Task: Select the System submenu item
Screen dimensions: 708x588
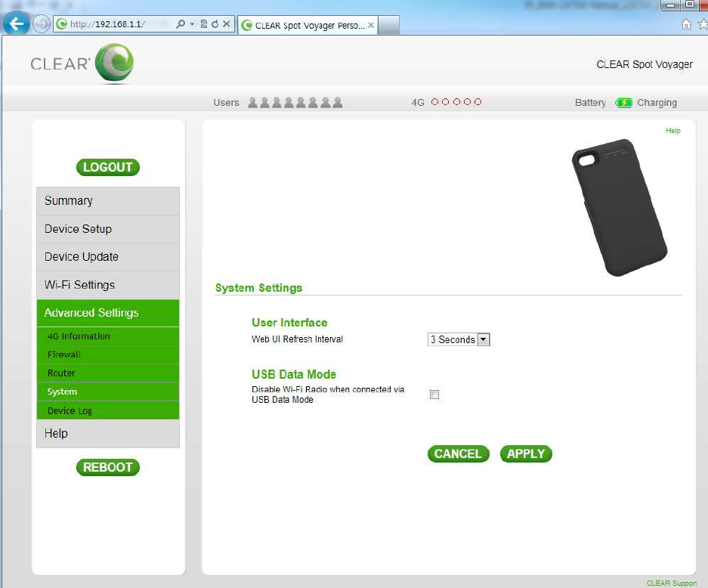Action: click(108, 392)
